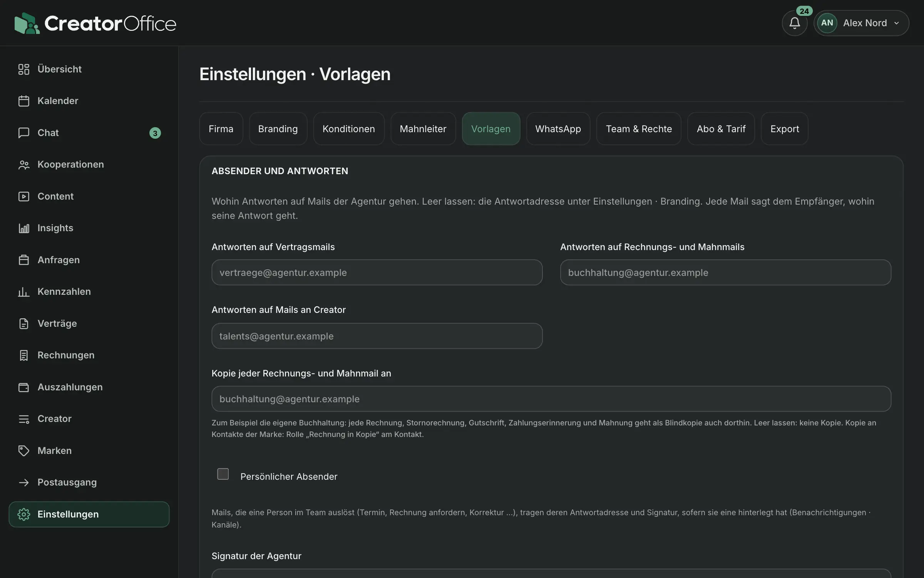Open the Branding tab
924x578 pixels.
click(x=278, y=129)
